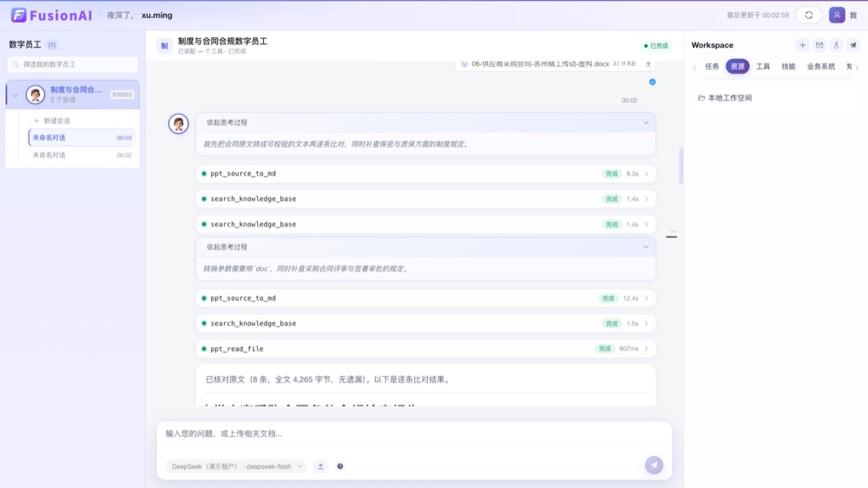Click the 制 badge icon in chat header
Screen dimensions: 868x488
tap(164, 46)
